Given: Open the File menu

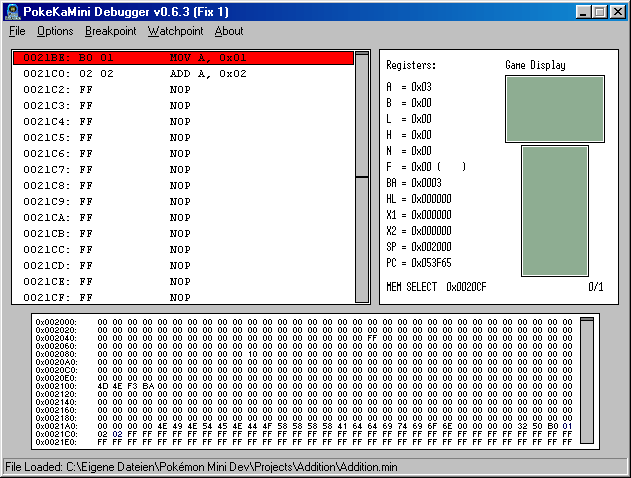Looking at the screenshot, I should coord(17,31).
